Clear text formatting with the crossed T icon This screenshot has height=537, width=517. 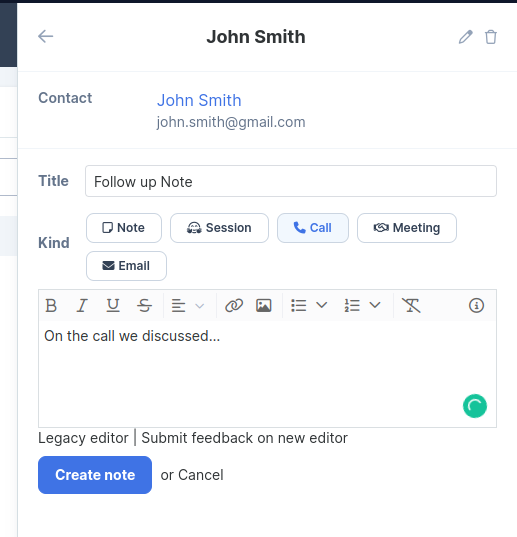pos(411,305)
